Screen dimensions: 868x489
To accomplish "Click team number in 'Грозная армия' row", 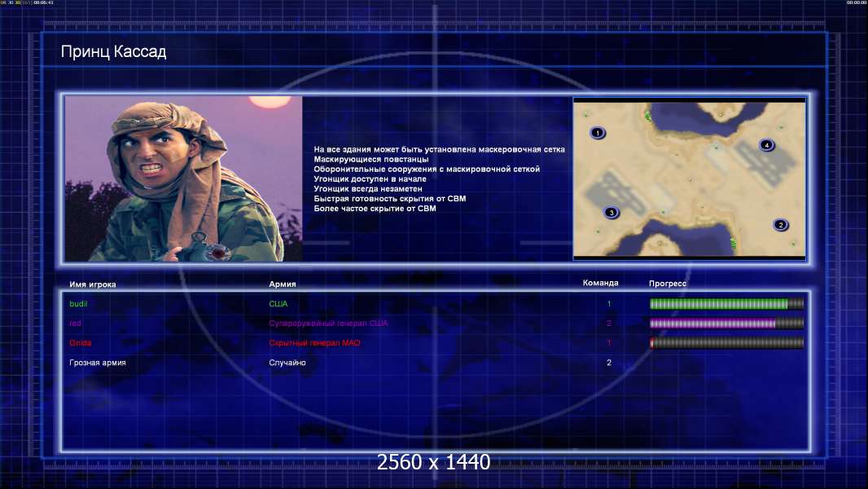I will pos(609,363).
